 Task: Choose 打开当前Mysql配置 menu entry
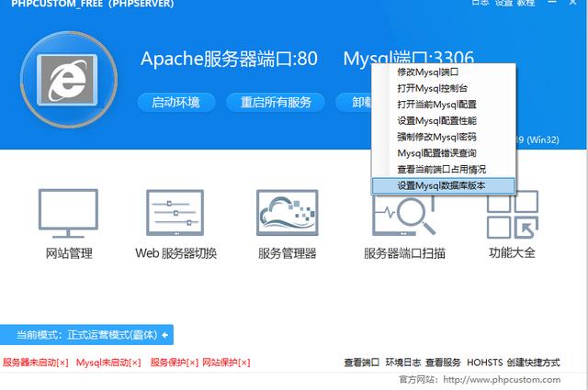pyautogui.click(x=443, y=104)
